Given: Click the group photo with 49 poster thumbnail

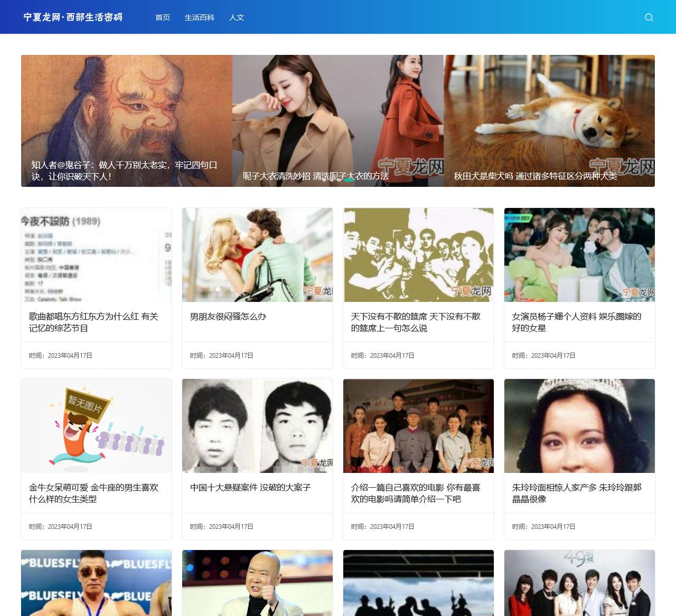Looking at the screenshot, I should pos(579,583).
